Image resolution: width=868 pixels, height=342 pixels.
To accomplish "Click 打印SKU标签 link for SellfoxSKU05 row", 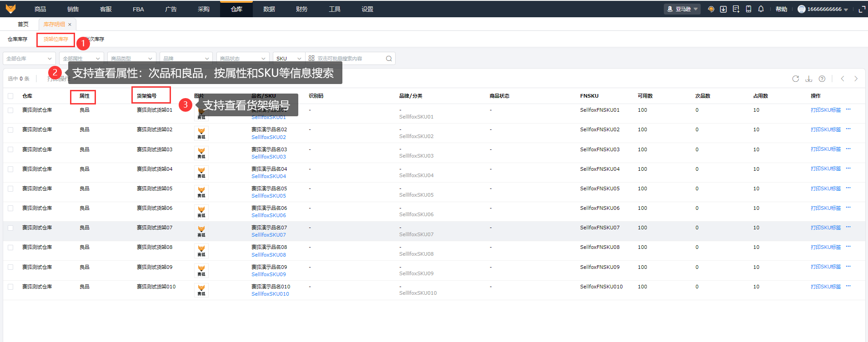I will (825, 188).
